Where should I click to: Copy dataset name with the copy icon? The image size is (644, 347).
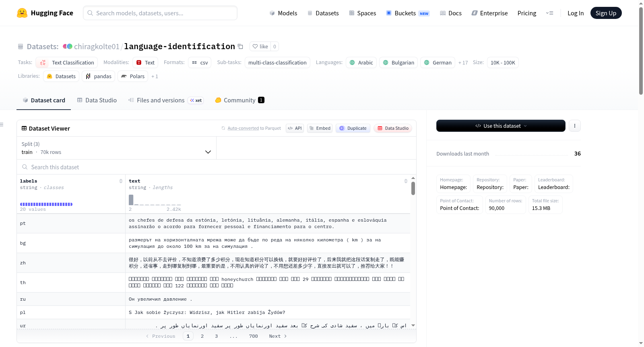coord(240,46)
